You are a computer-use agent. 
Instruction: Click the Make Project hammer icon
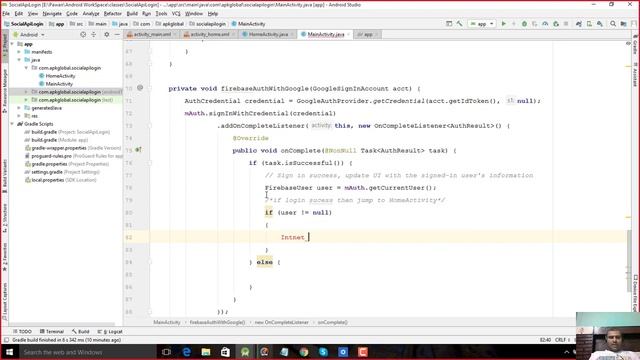pos(460,24)
